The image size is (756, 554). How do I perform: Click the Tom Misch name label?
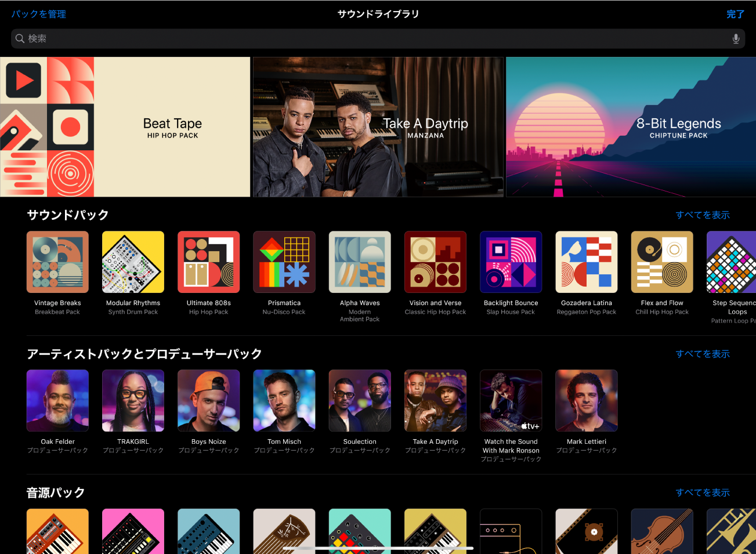(x=284, y=441)
